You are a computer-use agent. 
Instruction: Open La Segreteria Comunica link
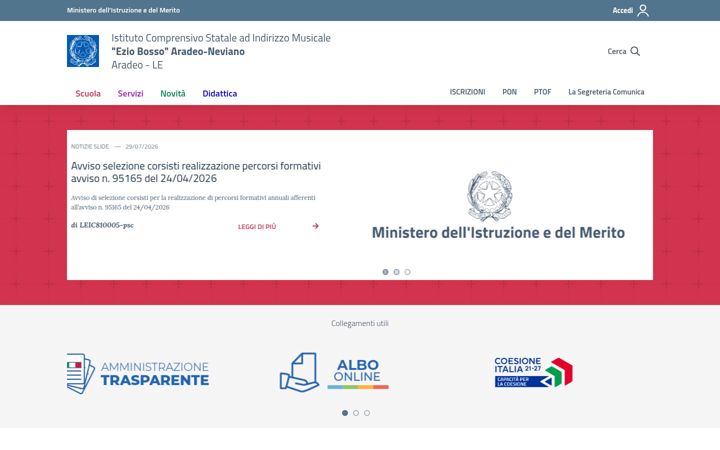(606, 92)
